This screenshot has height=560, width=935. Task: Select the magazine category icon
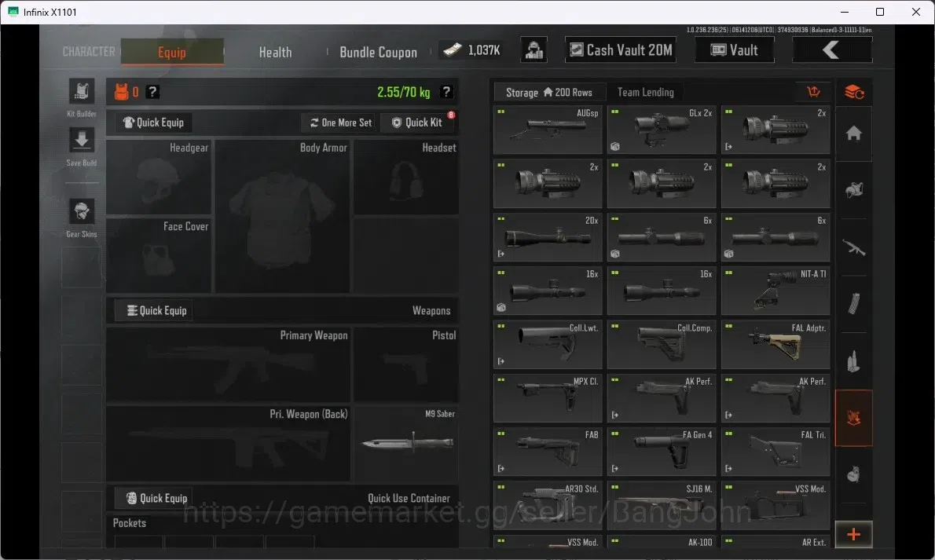tap(854, 304)
